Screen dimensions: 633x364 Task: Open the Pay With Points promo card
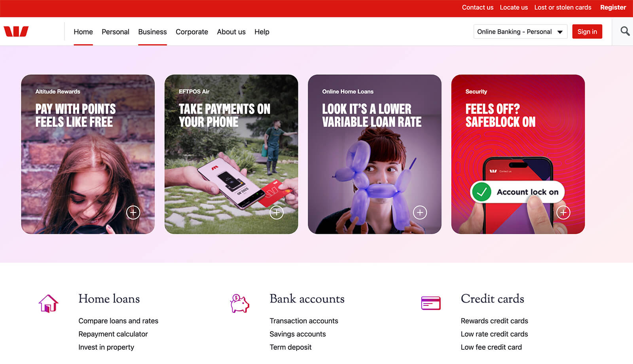pos(88,154)
